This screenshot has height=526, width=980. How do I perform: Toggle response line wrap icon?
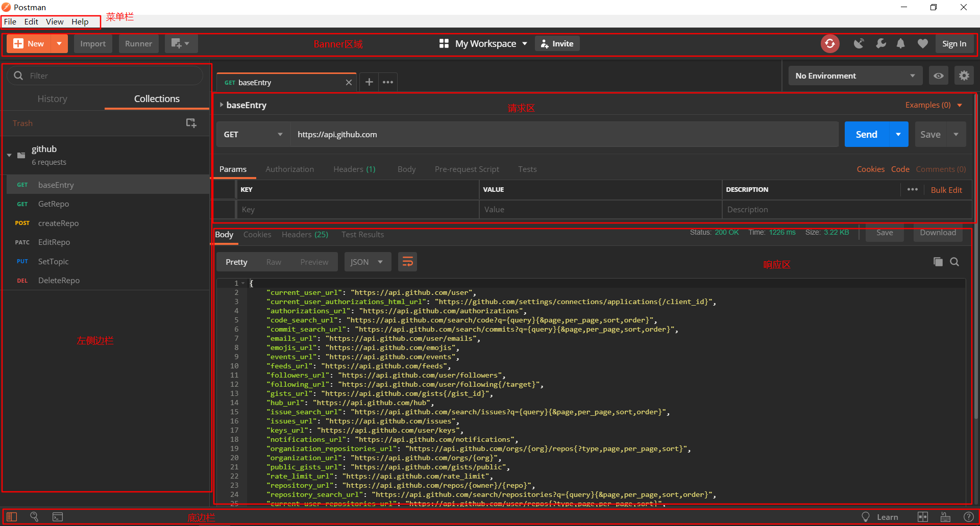[x=408, y=262]
